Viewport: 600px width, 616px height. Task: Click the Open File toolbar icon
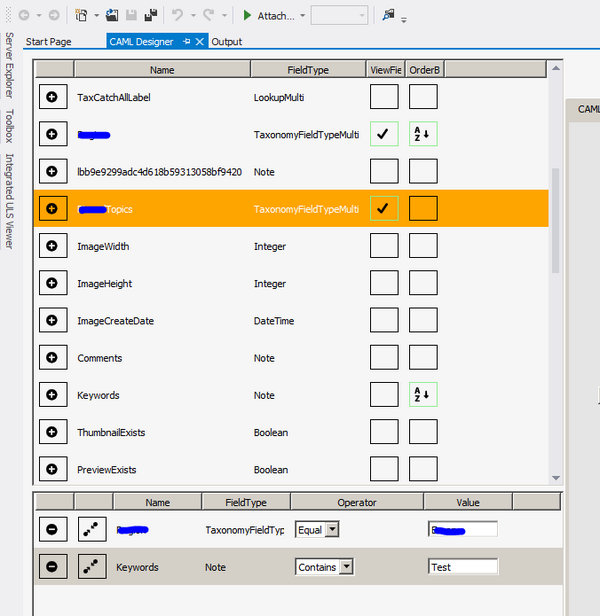tap(113, 16)
